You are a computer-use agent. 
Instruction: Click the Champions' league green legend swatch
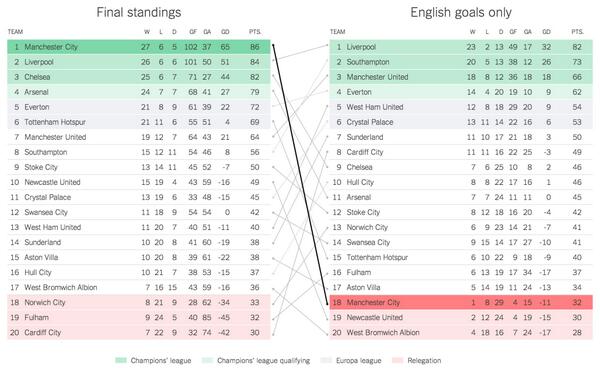[x=121, y=360]
